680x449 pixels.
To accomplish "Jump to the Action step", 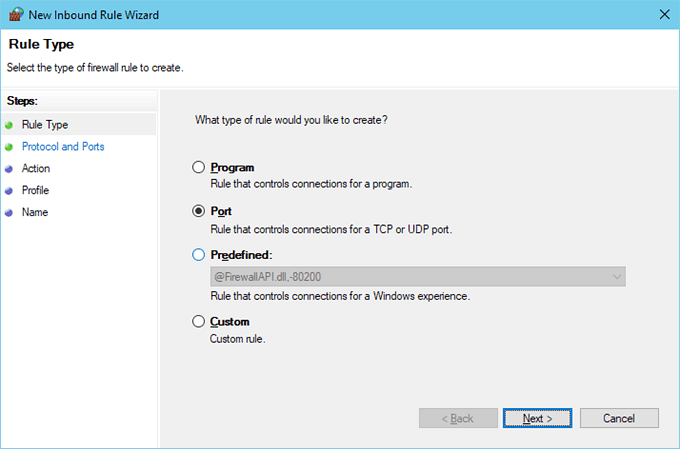I will tap(36, 169).
